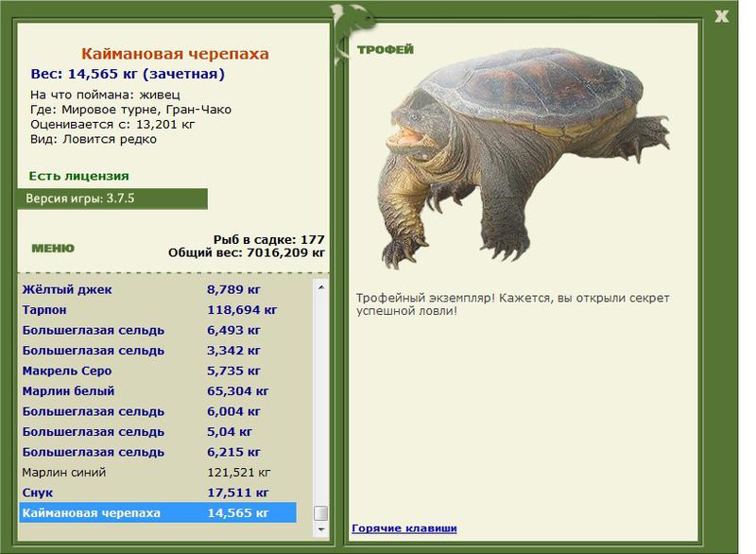This screenshot has width=756, height=554.
Task: Click the scrollbar up arrow in fish list
Action: click(x=321, y=287)
